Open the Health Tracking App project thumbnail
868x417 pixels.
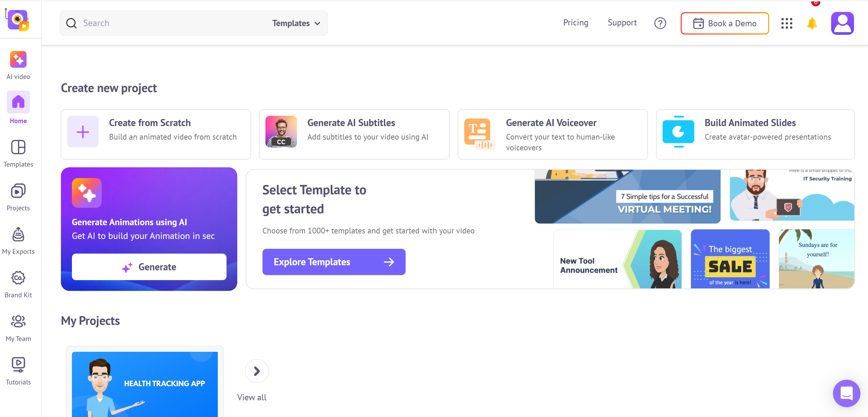click(x=145, y=384)
